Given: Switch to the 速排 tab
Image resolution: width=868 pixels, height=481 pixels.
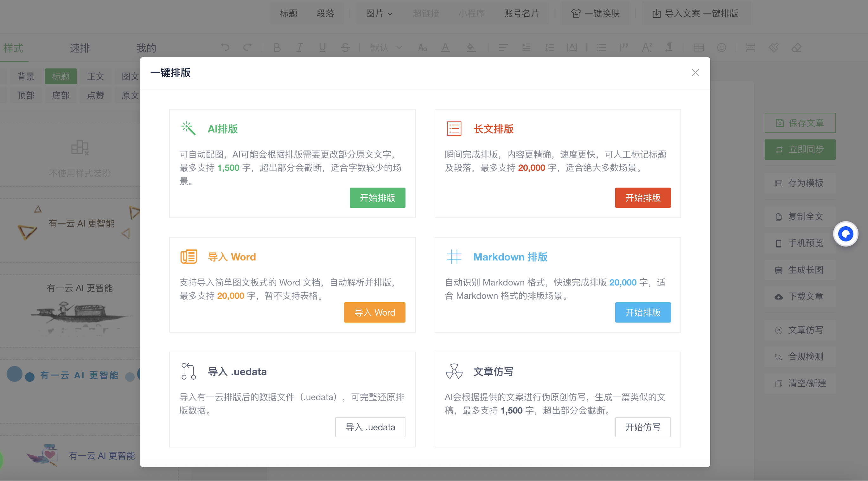Looking at the screenshot, I should tap(80, 48).
